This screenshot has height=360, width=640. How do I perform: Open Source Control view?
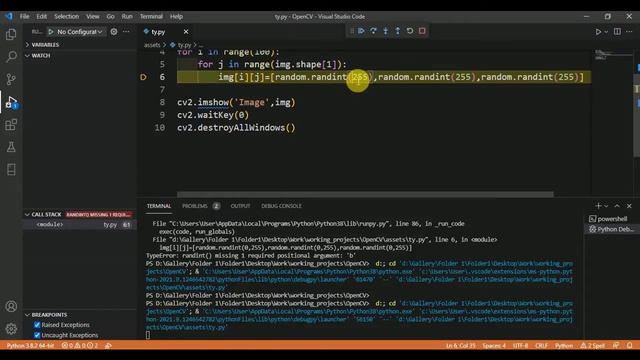tap(11, 79)
